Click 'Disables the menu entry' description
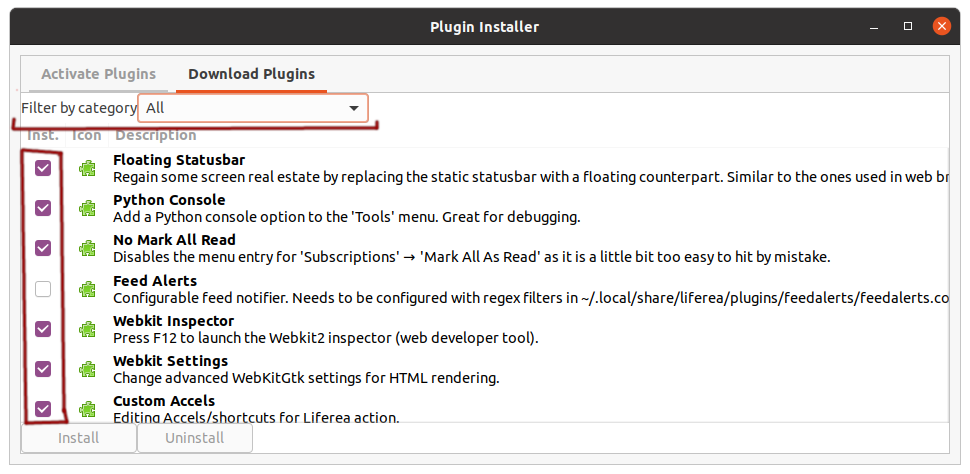This screenshot has height=474, width=970. (471, 257)
